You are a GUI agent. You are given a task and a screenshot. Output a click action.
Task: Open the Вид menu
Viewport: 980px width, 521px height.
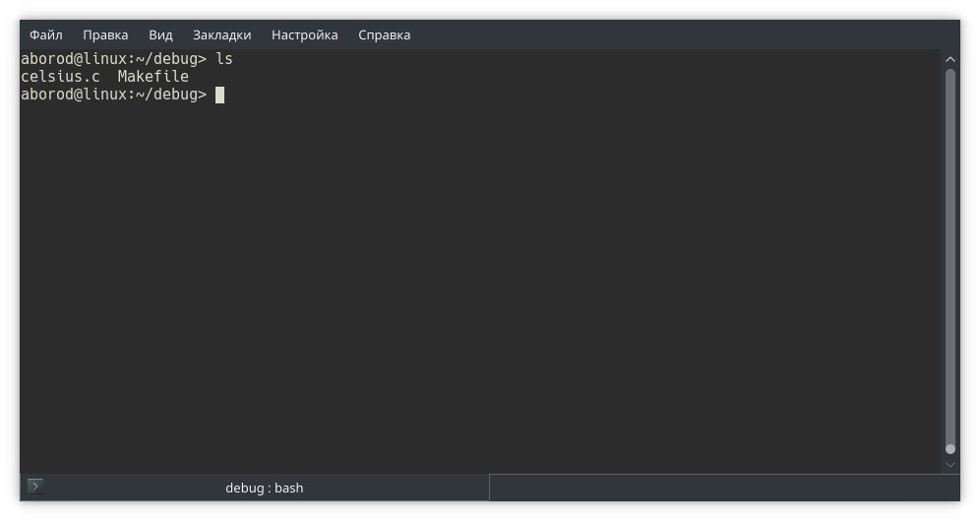(160, 34)
